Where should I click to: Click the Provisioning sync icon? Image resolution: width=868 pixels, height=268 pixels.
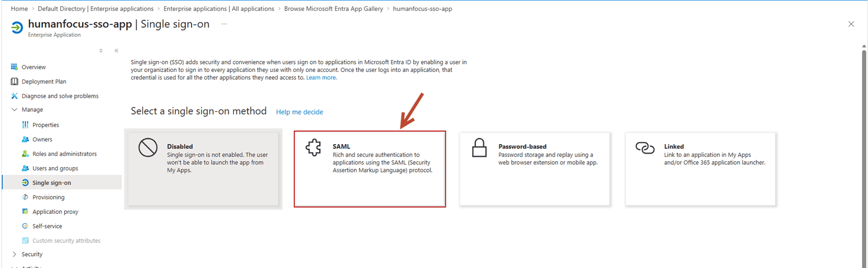(25, 197)
